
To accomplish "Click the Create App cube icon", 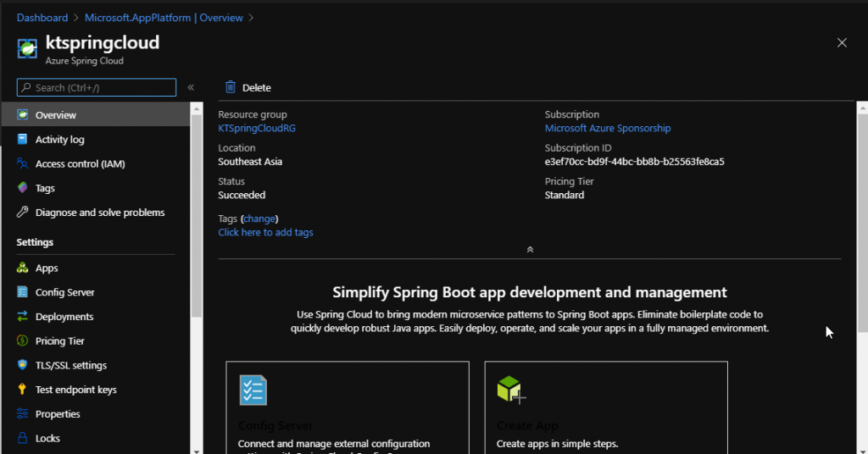I will tap(511, 390).
